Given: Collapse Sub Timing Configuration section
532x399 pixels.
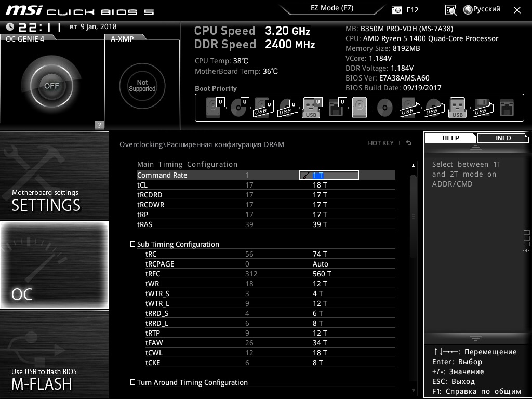Looking at the screenshot, I should (132, 244).
